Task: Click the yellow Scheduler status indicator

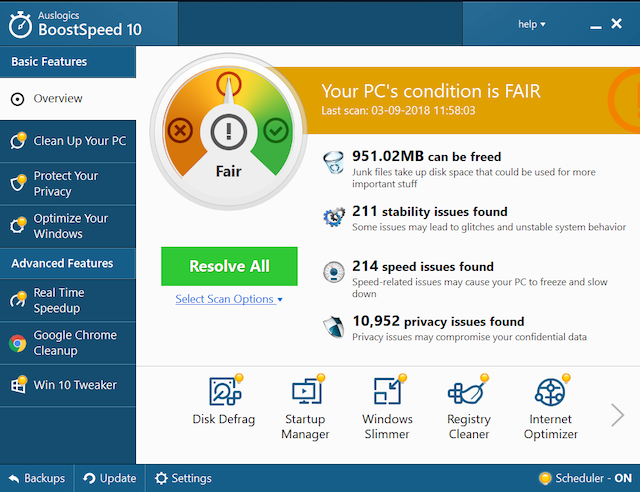Action: pos(545,478)
